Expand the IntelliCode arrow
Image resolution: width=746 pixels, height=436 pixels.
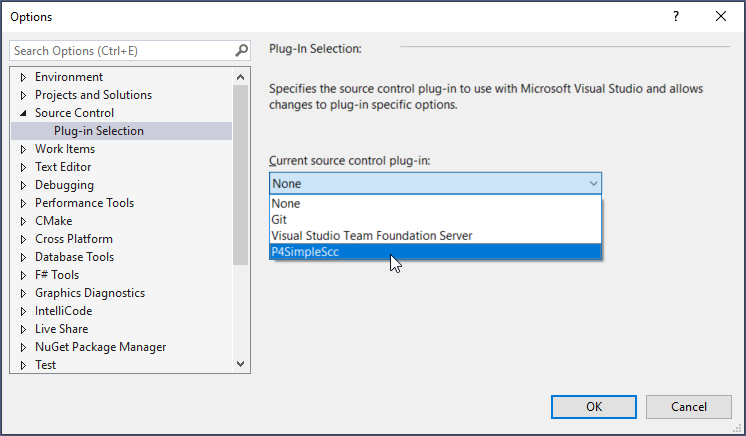pyautogui.click(x=23, y=311)
